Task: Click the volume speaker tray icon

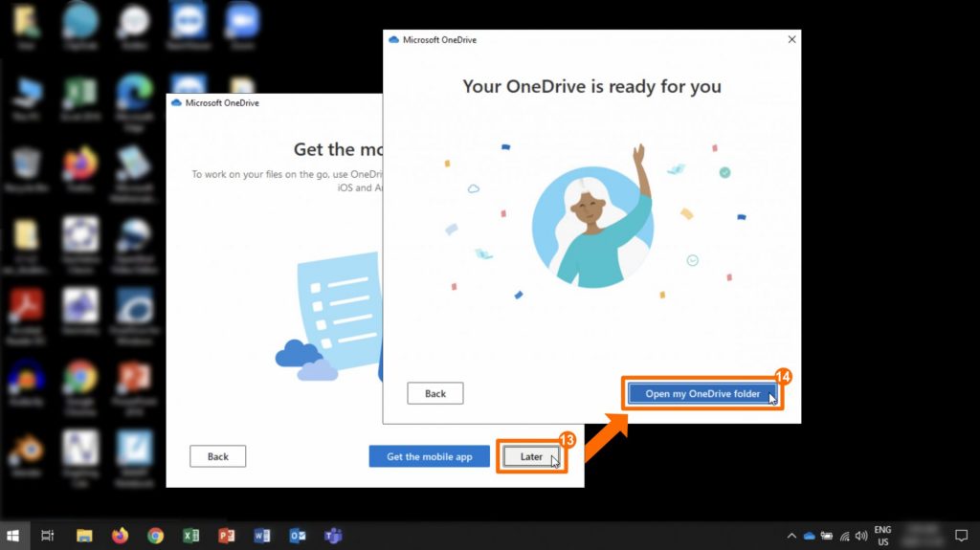Action: click(x=861, y=536)
